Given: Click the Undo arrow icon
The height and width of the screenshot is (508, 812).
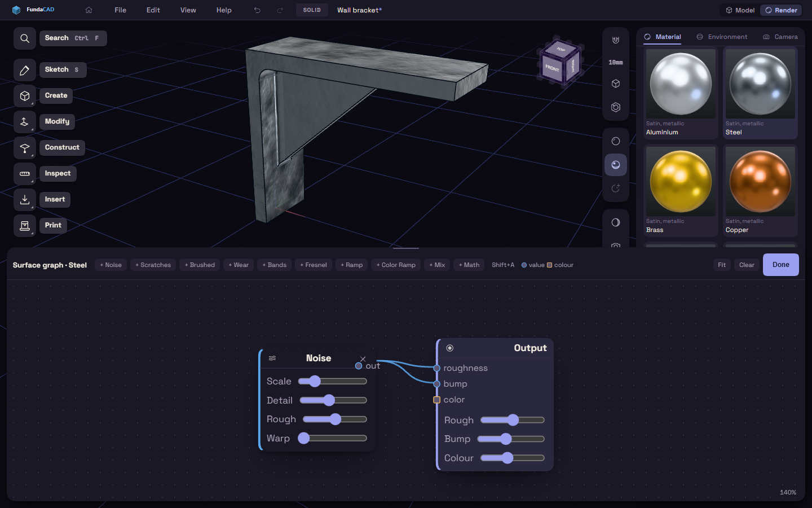Looking at the screenshot, I should [257, 10].
